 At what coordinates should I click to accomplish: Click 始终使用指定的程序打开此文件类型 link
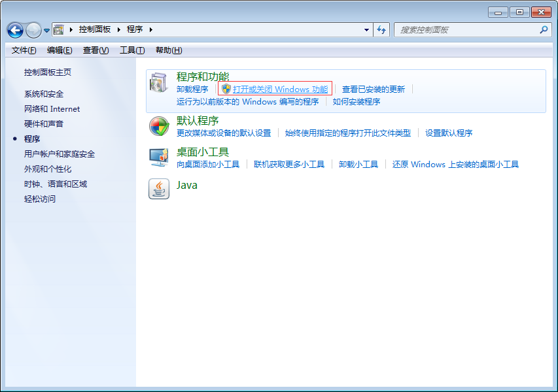click(x=347, y=133)
